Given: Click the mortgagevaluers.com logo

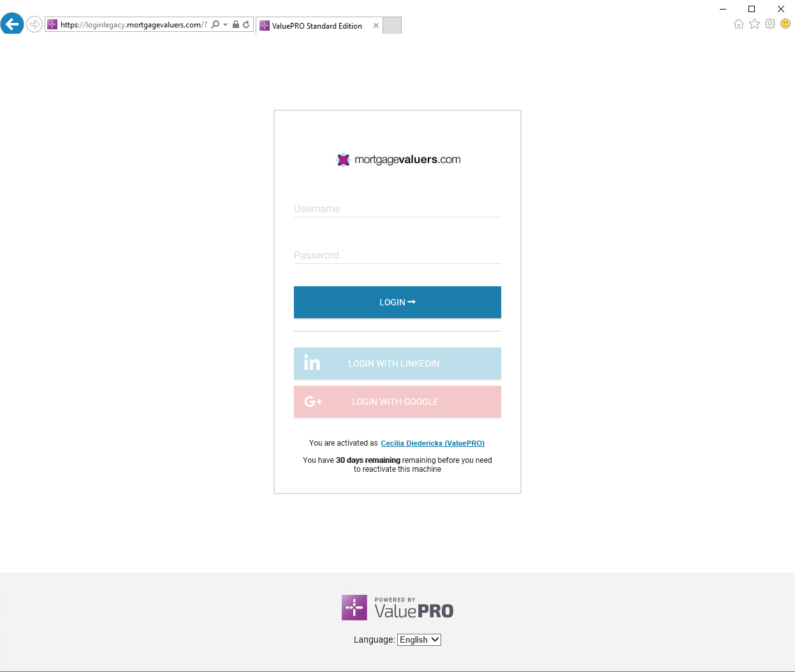Looking at the screenshot, I should click(x=398, y=159).
